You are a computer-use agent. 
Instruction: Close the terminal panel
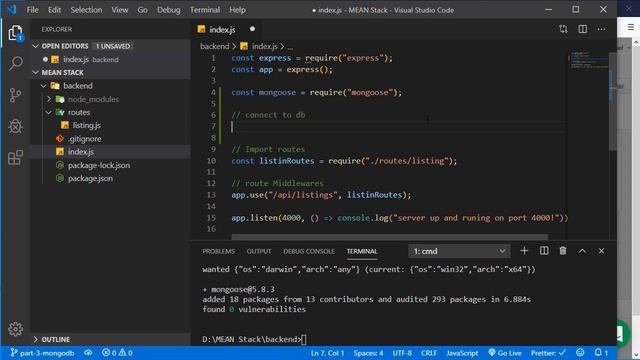(x=601, y=251)
